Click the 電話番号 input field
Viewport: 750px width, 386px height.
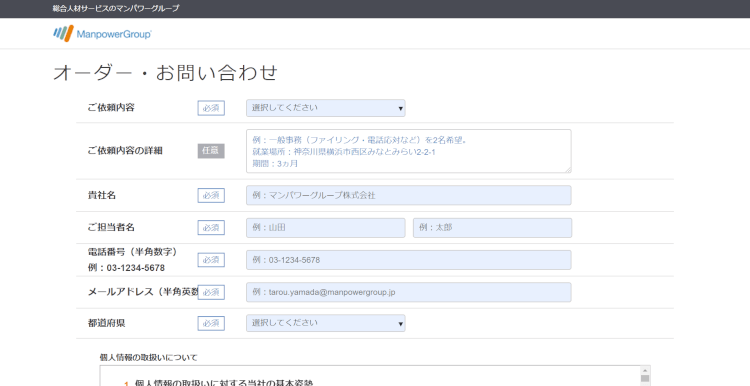(x=408, y=260)
